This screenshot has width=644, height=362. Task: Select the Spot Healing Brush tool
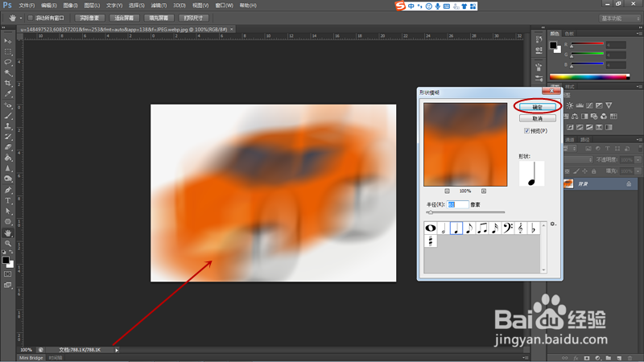coord(8,105)
